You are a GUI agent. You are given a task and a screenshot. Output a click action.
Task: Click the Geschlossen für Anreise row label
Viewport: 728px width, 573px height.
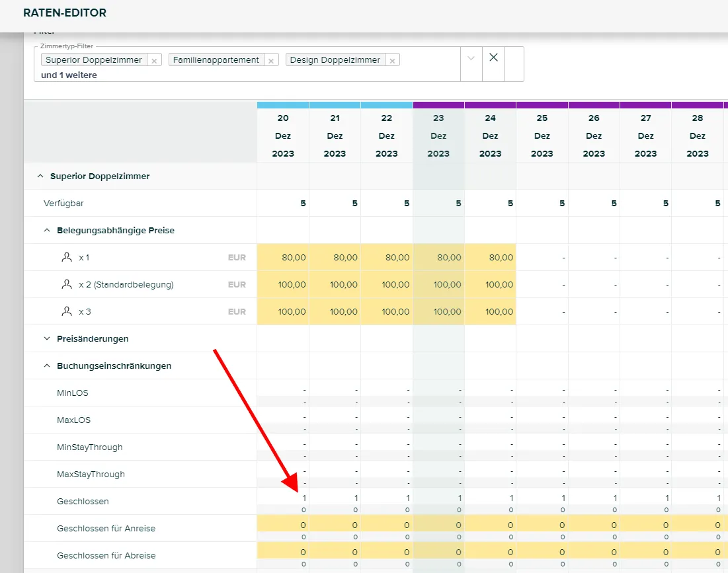(106, 529)
